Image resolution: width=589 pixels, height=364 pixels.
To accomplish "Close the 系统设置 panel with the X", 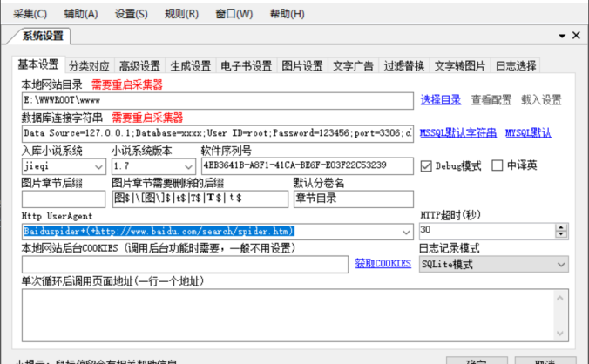I will 575,35.
